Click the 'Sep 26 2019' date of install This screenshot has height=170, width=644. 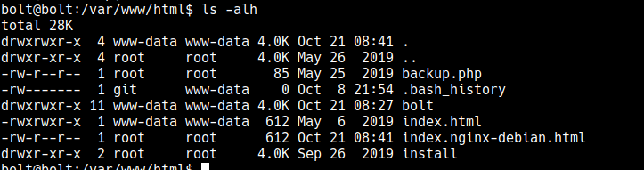(x=346, y=154)
